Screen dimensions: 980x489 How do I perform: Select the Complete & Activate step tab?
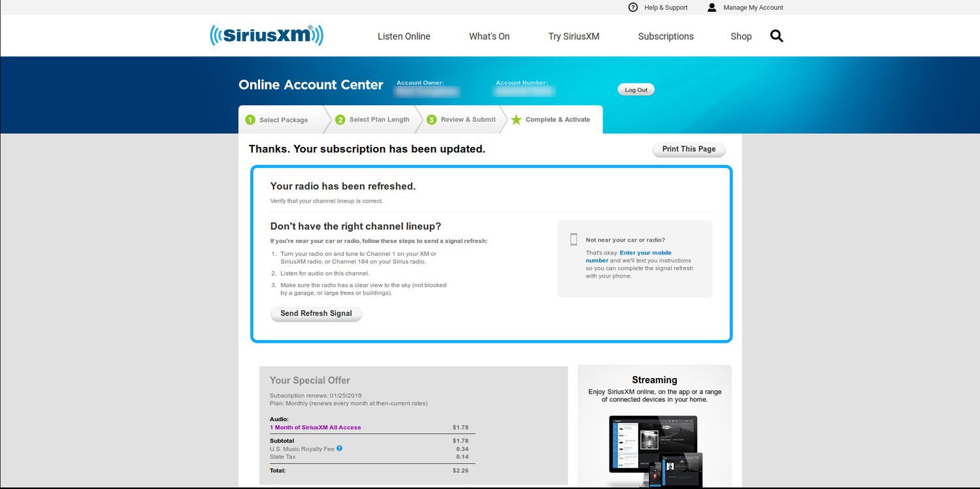tap(552, 119)
